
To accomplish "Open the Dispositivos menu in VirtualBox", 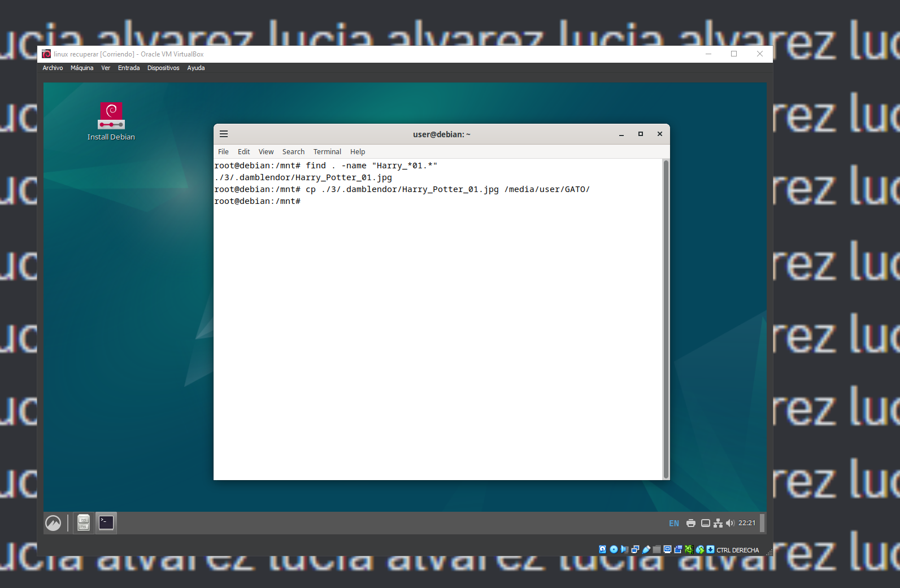I will [x=163, y=68].
